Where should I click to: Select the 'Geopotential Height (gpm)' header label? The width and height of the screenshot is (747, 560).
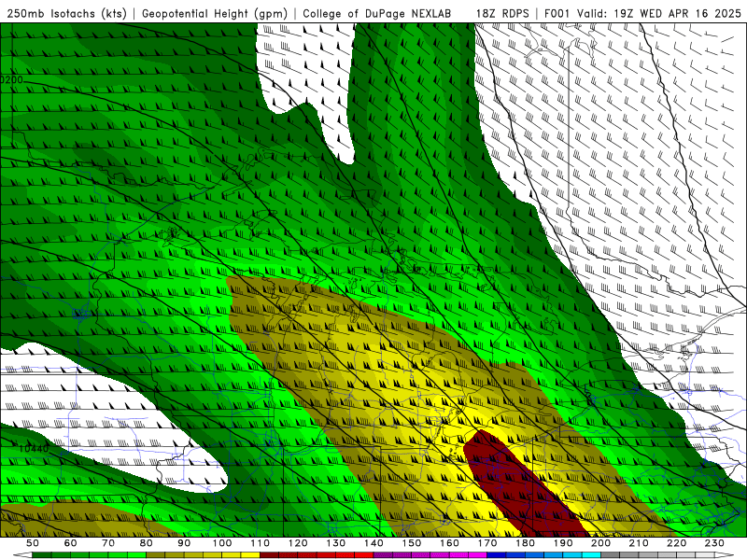click(215, 13)
